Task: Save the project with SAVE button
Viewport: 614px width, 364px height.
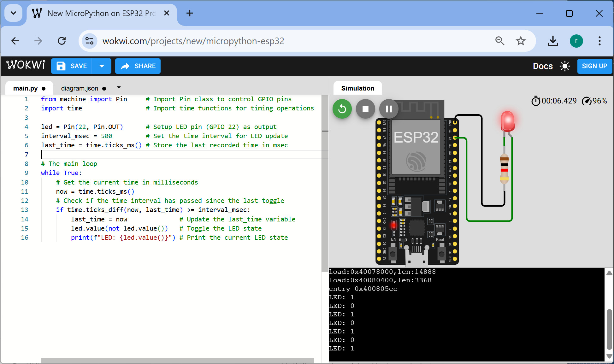Action: 72,66
